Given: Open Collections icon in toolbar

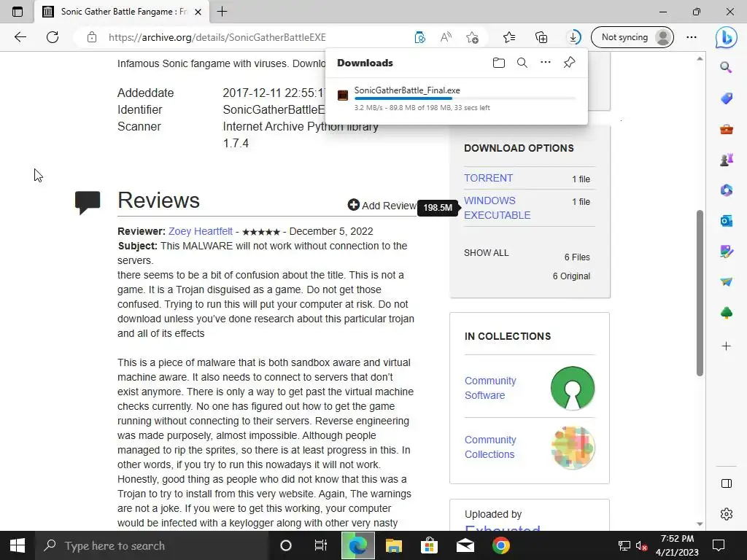Looking at the screenshot, I should pyautogui.click(x=541, y=37).
